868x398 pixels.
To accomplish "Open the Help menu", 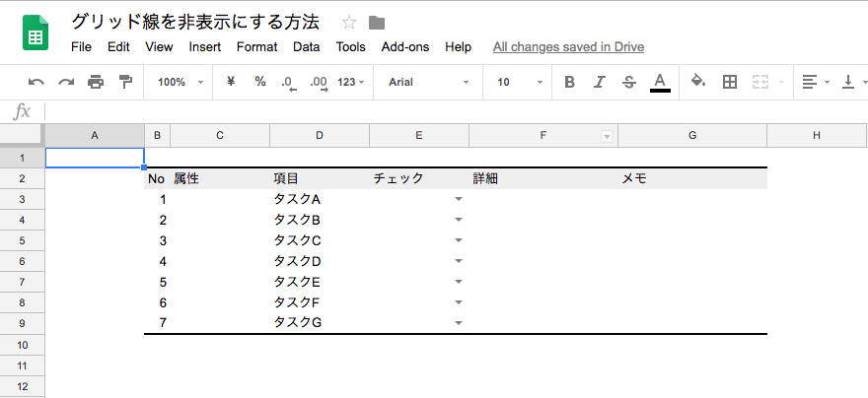I will pos(458,47).
